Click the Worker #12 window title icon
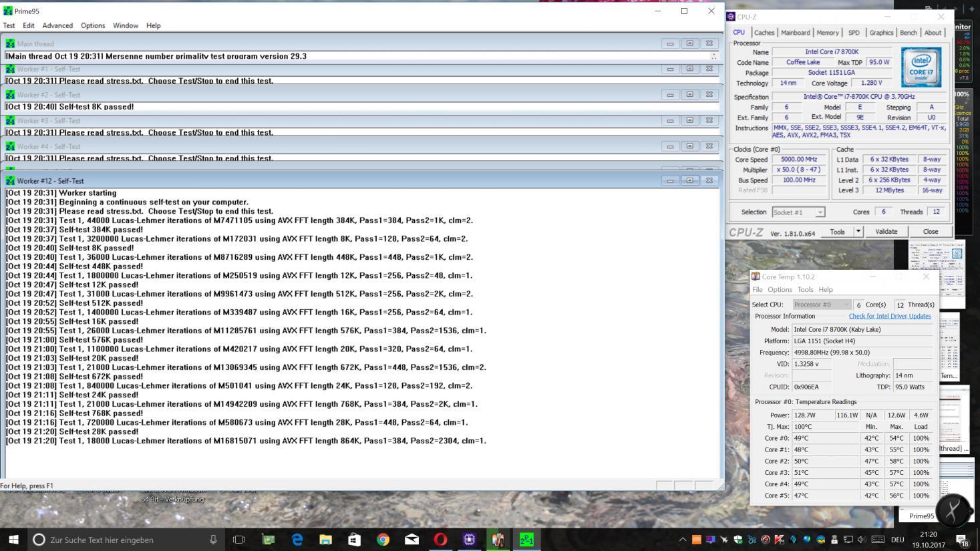The image size is (980, 551). [10, 180]
